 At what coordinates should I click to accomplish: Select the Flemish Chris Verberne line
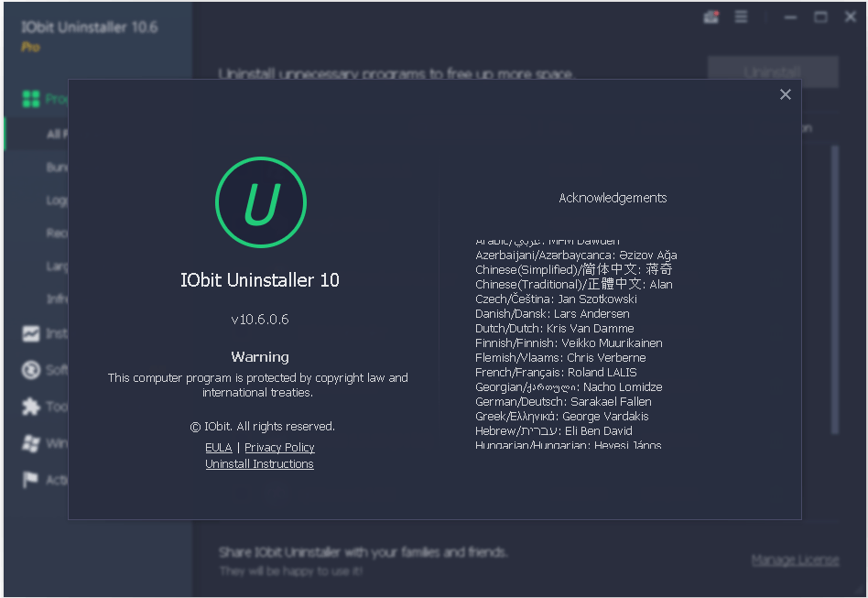(x=560, y=358)
